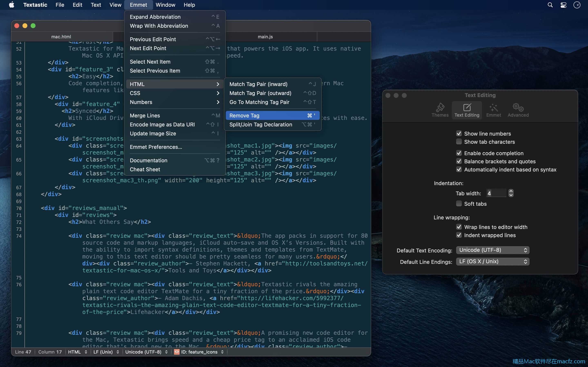Toggle Show tab characters checkbox
The image size is (588, 367).
[459, 142]
